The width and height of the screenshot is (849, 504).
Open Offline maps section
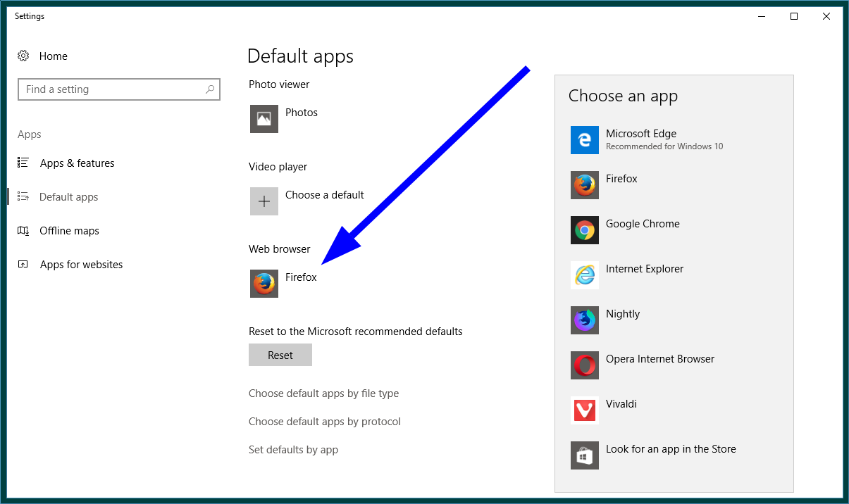tap(70, 231)
